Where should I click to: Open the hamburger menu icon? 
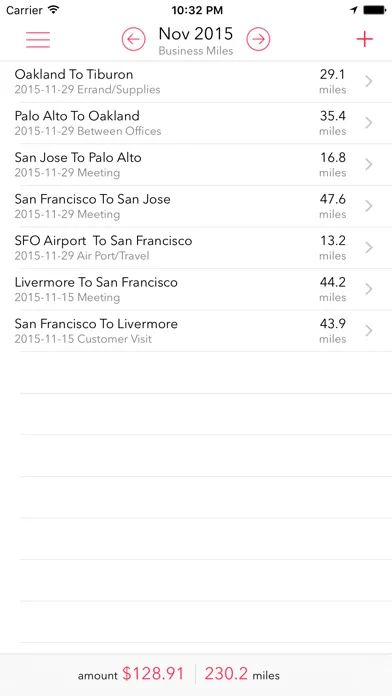click(38, 40)
